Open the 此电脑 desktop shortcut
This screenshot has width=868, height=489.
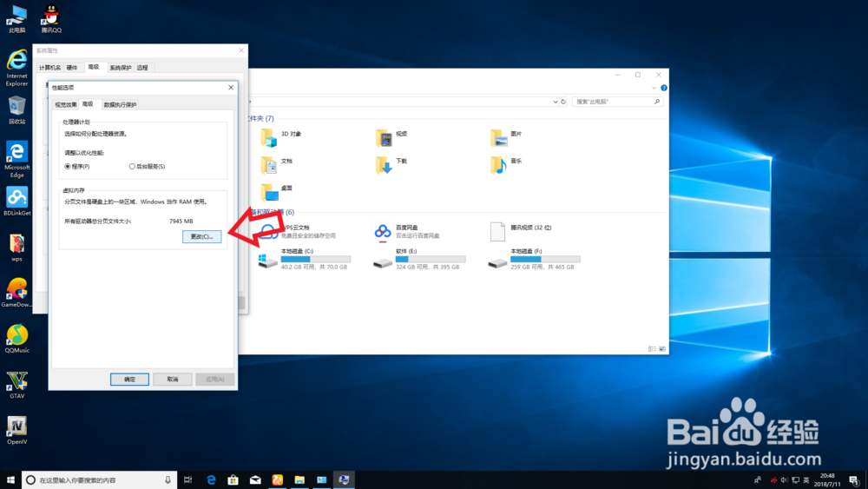point(16,18)
